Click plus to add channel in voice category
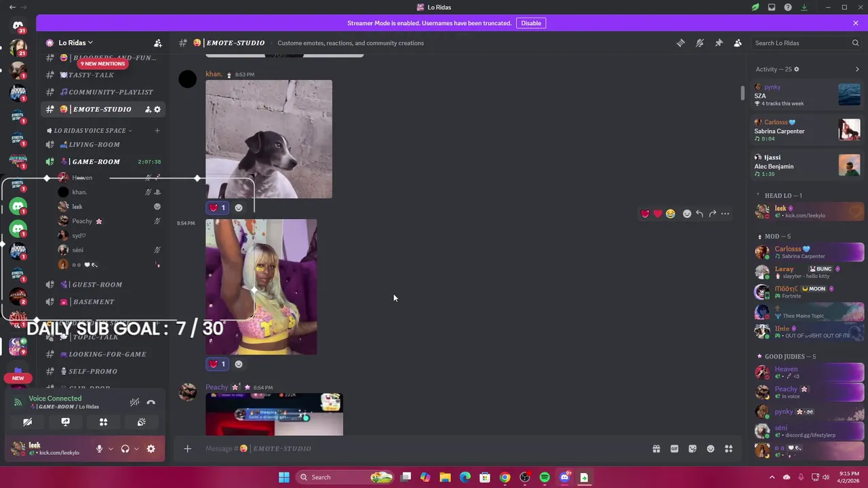This screenshot has height=488, width=868. 157,130
